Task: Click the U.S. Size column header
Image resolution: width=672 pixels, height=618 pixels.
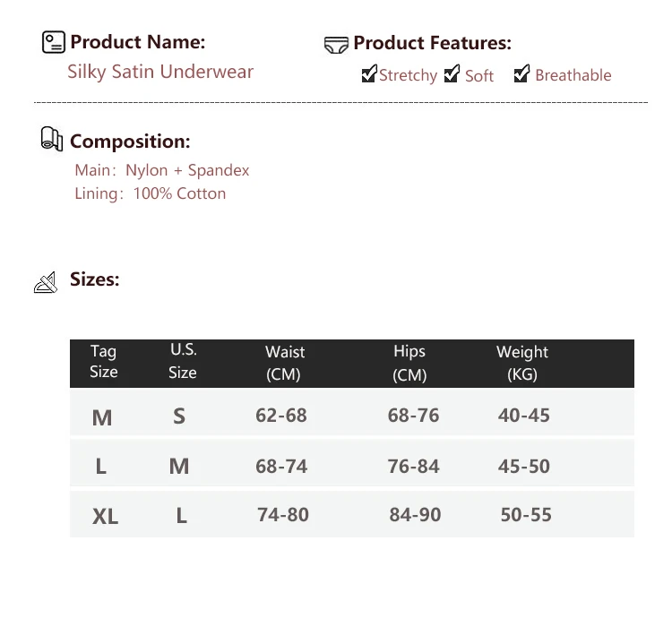Action: 183,361
